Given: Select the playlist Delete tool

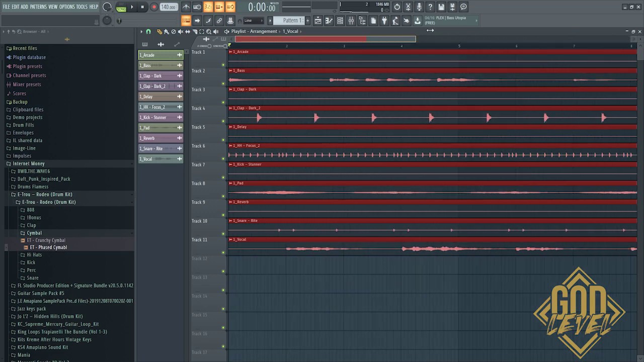Looking at the screenshot, I should click(x=174, y=32).
